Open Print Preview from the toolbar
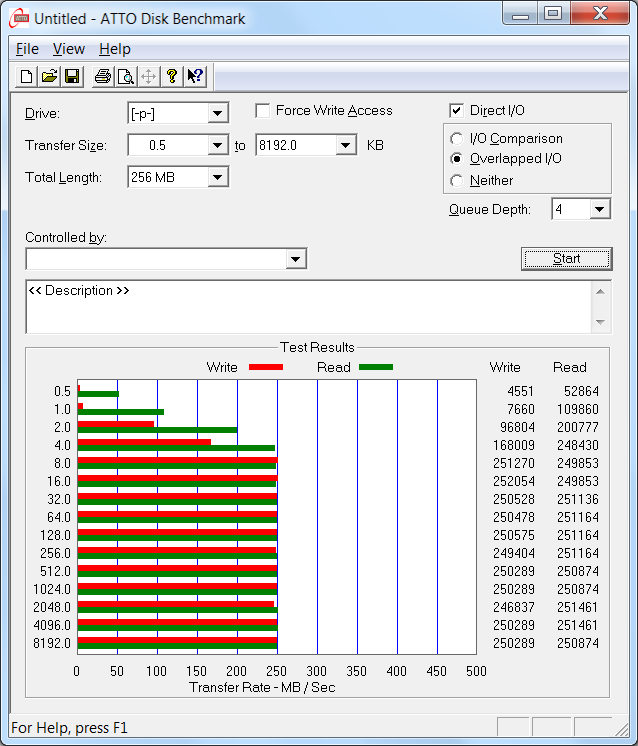The width and height of the screenshot is (638, 746). coord(125,76)
